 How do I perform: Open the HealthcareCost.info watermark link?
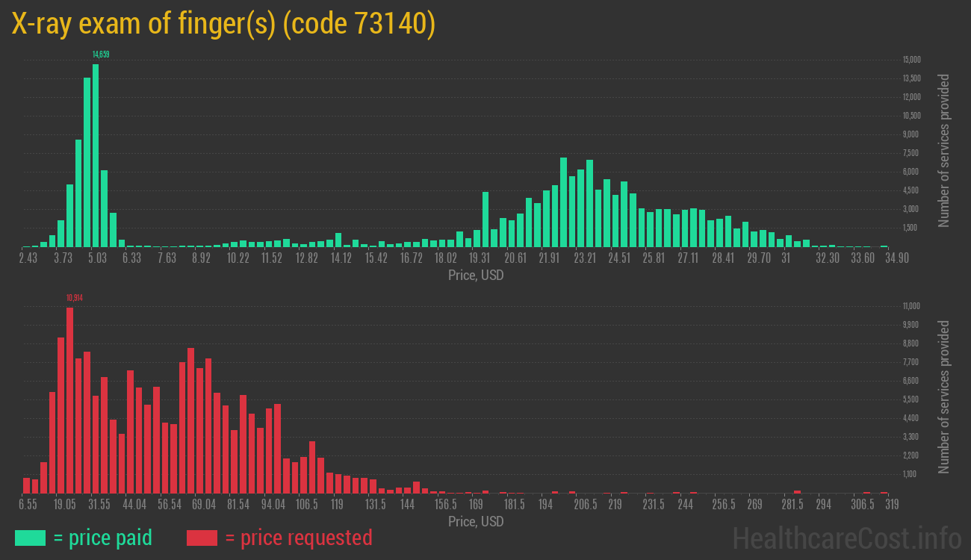click(846, 538)
